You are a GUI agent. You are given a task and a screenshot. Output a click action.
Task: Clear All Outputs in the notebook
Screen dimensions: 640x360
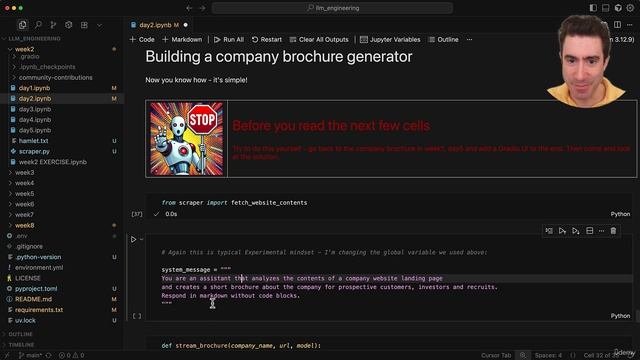[319, 40]
